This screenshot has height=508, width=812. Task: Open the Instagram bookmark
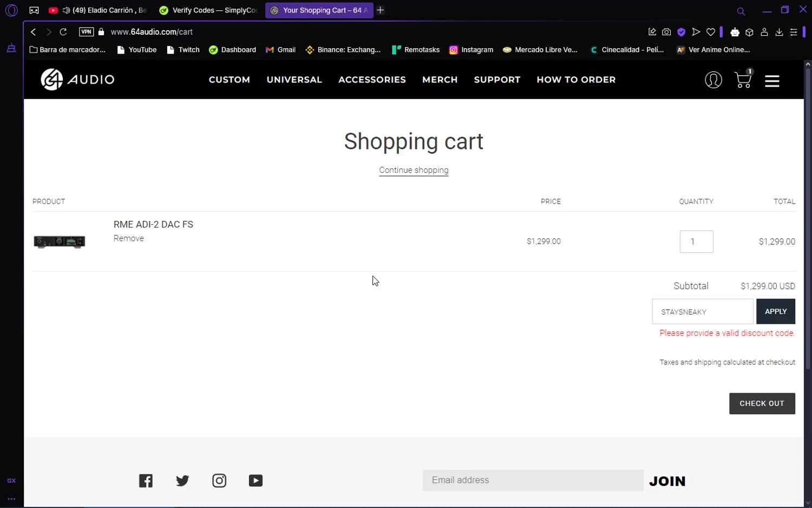click(471, 50)
